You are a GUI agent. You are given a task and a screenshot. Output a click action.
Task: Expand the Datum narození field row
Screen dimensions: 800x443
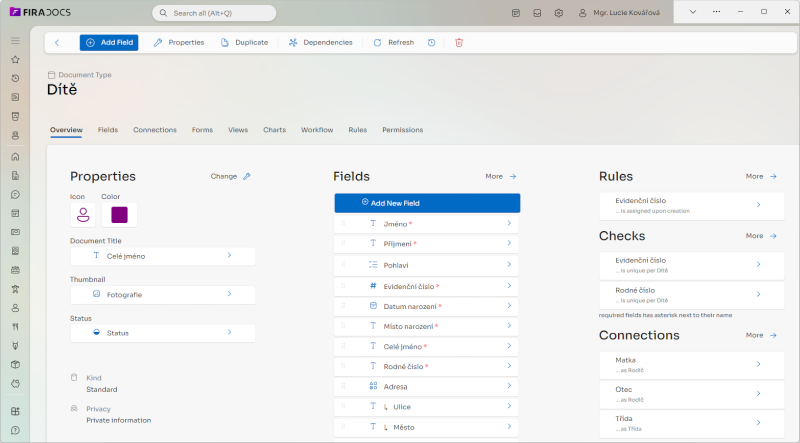point(426,306)
